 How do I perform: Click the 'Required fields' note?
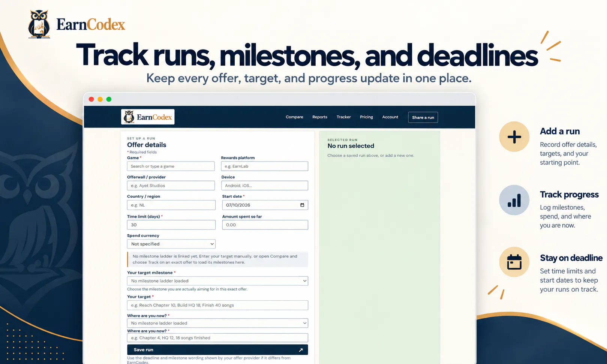(x=142, y=152)
